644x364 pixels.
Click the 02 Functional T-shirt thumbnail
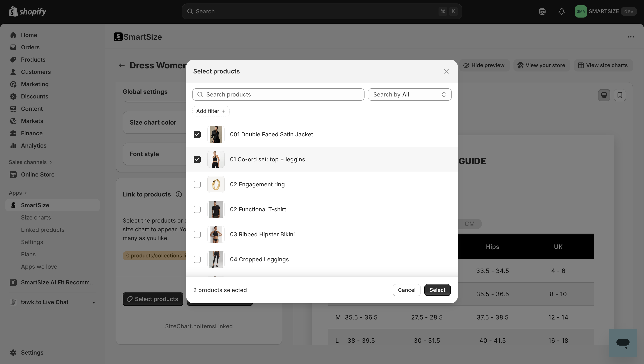(216, 210)
